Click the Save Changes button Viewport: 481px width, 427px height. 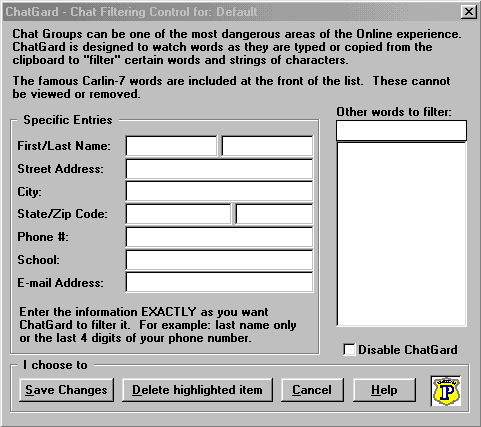click(x=66, y=390)
